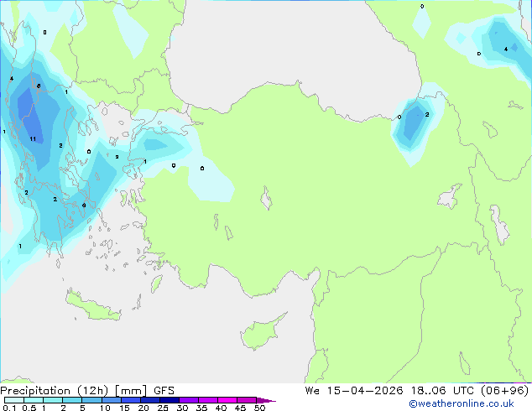Pick the legend swatch between 0.1 and 0.5

click(x=14, y=400)
